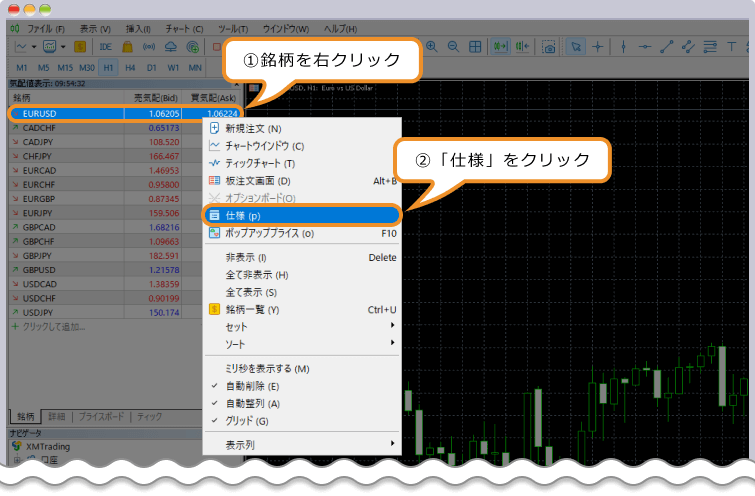Open 銘柄一覧 (Y) from context menu
The width and height of the screenshot is (755, 496).
coord(302,309)
